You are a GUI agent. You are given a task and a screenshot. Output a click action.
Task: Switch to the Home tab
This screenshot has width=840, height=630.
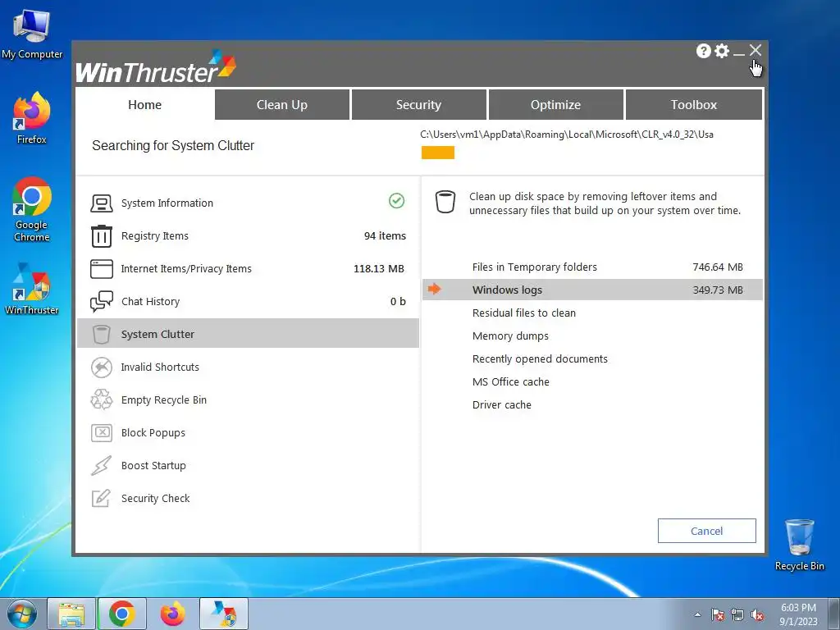144,104
